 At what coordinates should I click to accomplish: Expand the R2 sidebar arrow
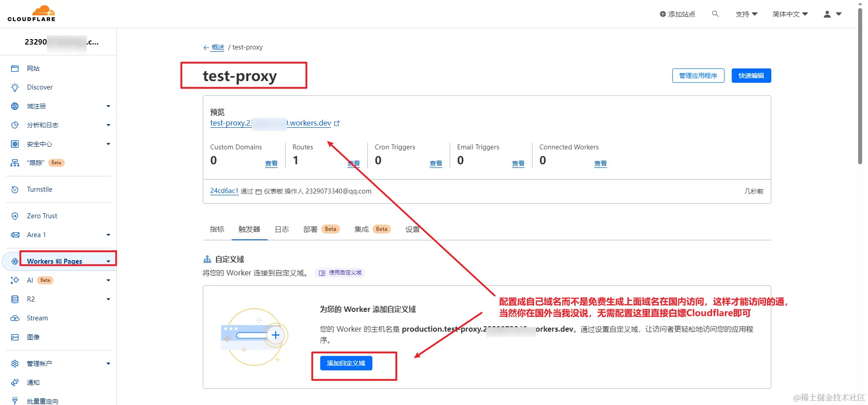coord(108,299)
